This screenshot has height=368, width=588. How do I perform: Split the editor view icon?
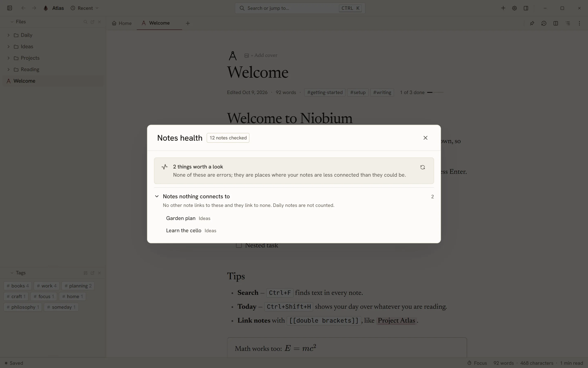click(556, 23)
